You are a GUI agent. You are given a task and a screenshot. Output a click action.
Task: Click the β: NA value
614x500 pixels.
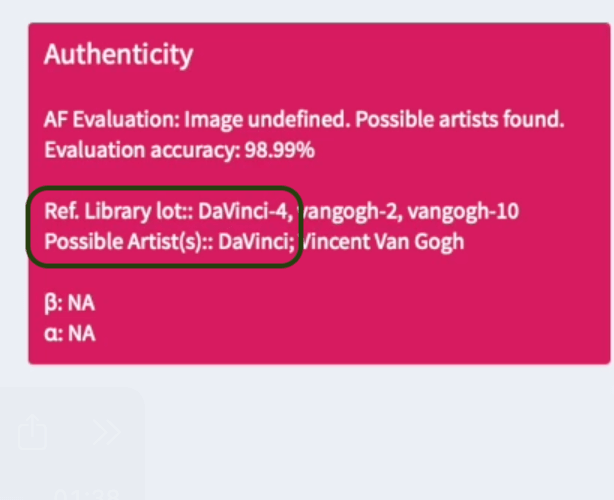coord(70,302)
